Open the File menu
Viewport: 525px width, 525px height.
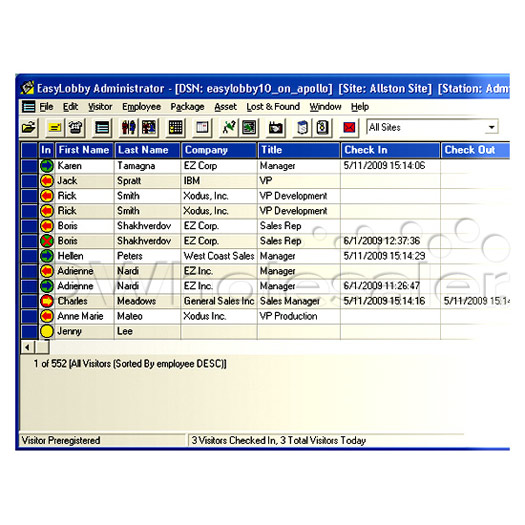coord(46,107)
